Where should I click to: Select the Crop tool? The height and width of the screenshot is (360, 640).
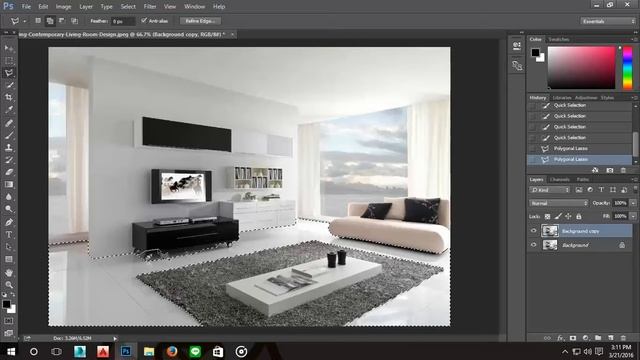[x=9, y=98]
